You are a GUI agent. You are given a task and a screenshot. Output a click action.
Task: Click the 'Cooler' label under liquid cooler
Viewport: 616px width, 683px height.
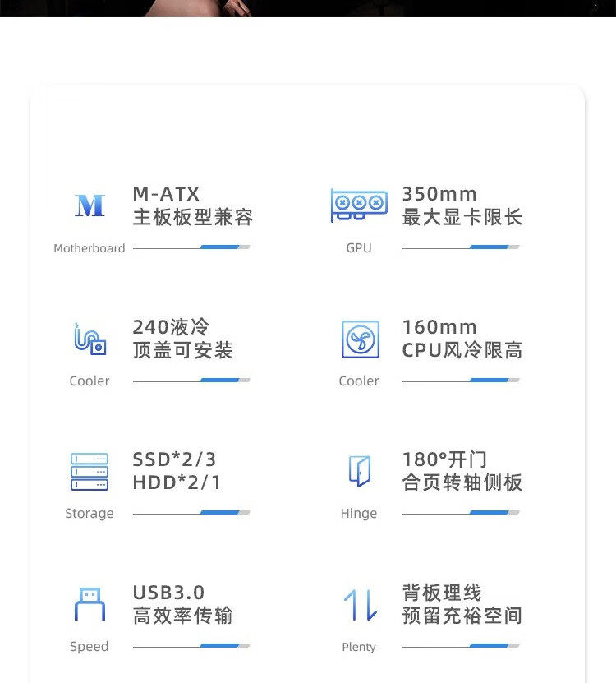(x=90, y=381)
